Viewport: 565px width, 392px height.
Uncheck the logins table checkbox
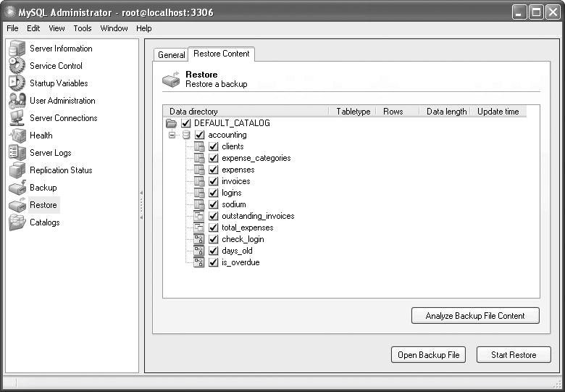213,193
